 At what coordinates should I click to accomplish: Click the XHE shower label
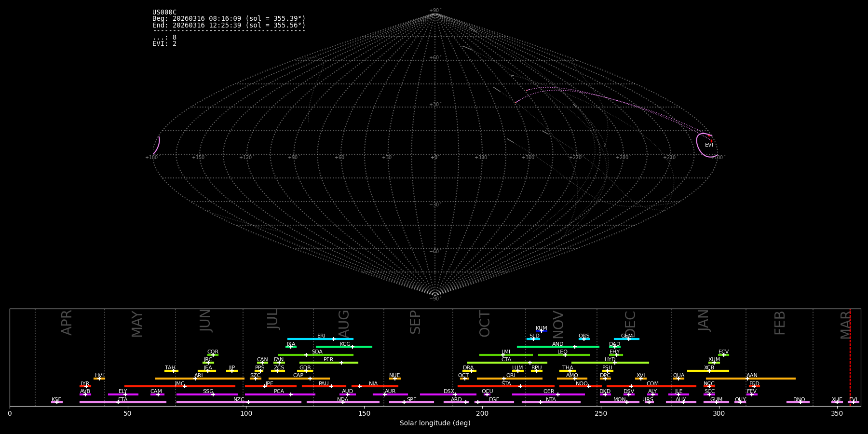(x=837, y=400)
